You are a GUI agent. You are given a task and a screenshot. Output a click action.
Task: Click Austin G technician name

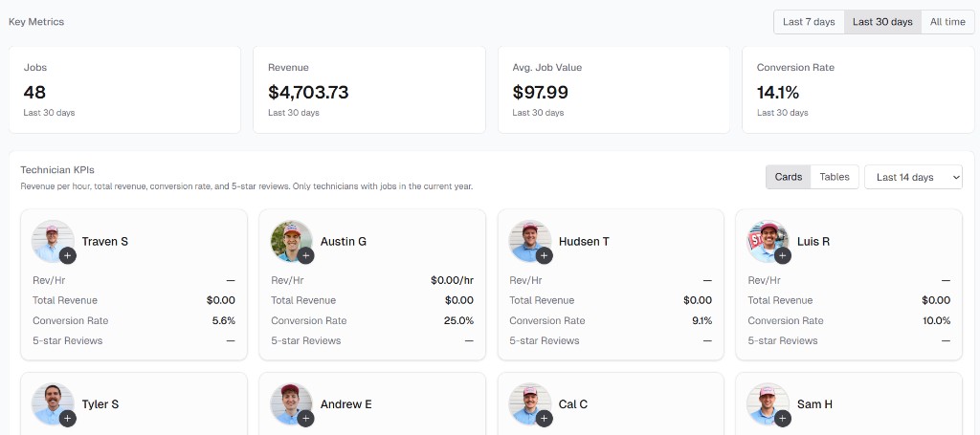click(344, 242)
